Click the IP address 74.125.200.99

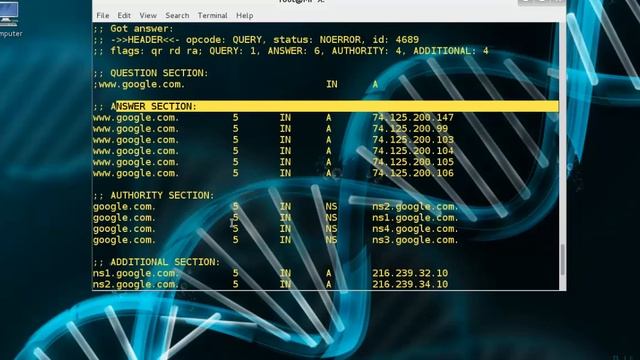click(x=410, y=129)
